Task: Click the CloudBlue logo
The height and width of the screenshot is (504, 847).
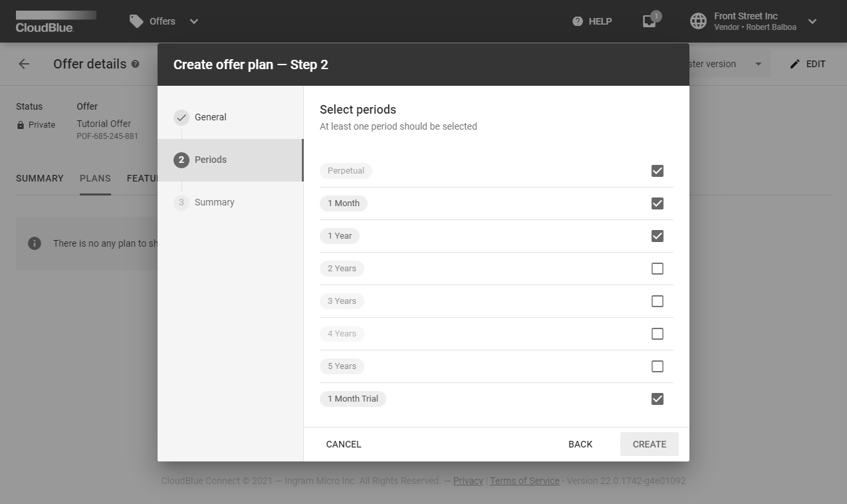Action: click(56, 21)
